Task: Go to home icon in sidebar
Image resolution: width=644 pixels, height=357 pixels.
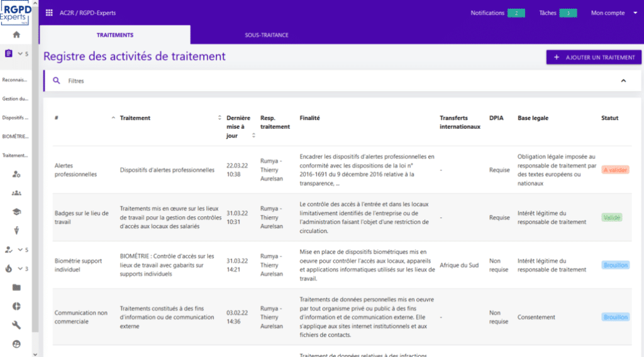Action: (x=16, y=35)
